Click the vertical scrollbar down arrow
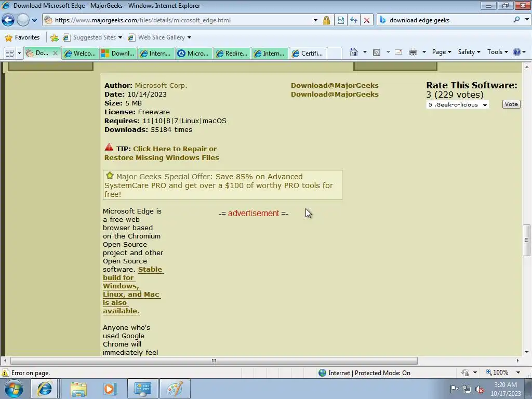Screen dimensions: 532x399 pyautogui.click(x=527, y=352)
